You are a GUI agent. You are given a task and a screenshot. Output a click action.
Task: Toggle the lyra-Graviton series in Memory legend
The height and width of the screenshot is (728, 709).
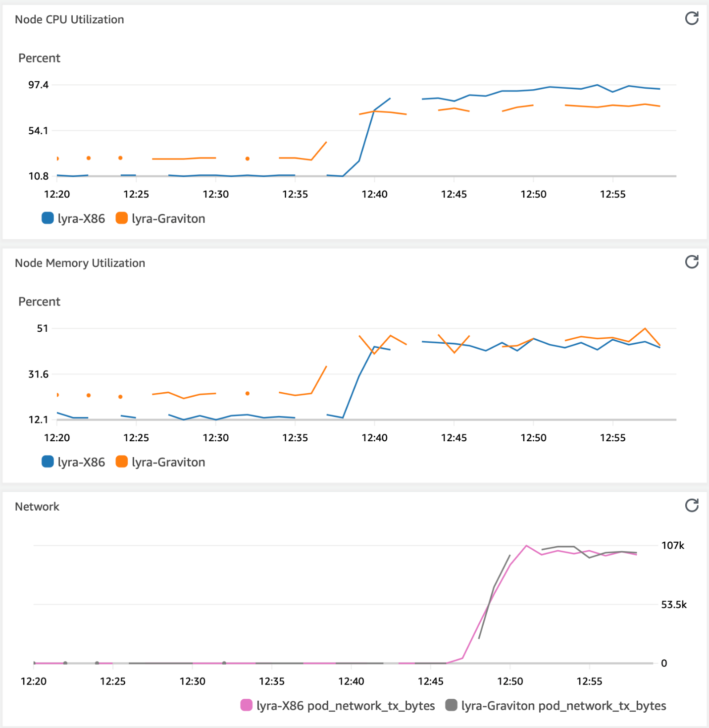tap(122, 462)
